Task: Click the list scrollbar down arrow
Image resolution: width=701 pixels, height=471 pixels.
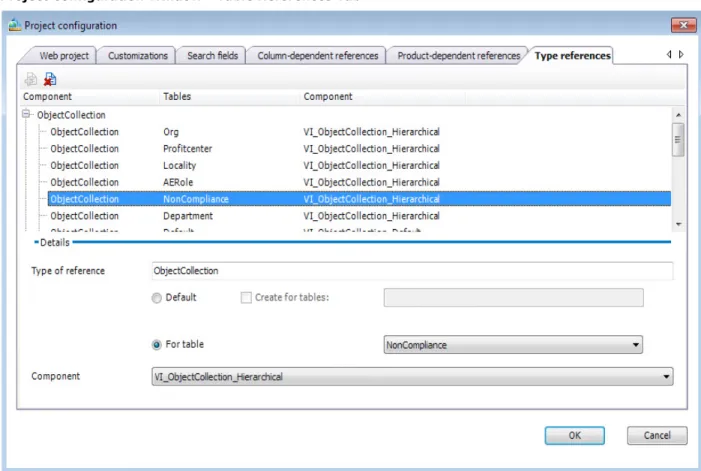Action: [678, 224]
